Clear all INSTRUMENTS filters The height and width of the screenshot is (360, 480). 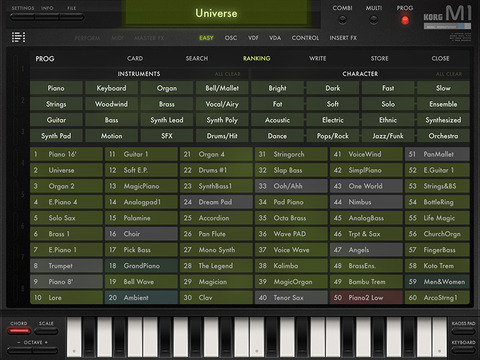coord(227,74)
